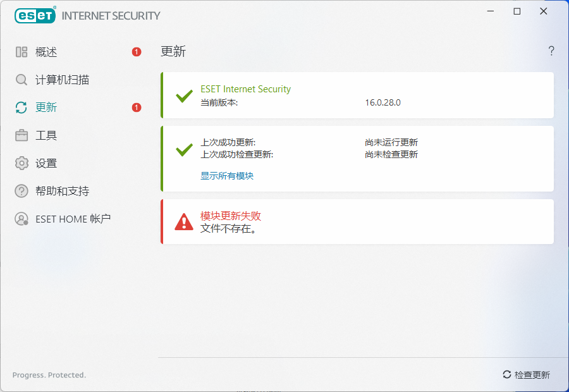
Task: Open the 概述 menu item
Action: 46,52
